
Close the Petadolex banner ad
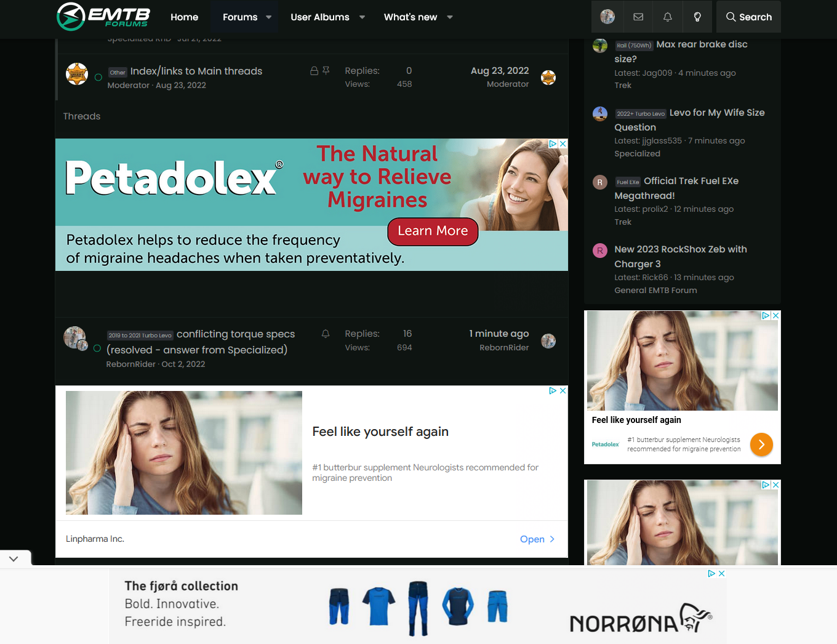[563, 143]
